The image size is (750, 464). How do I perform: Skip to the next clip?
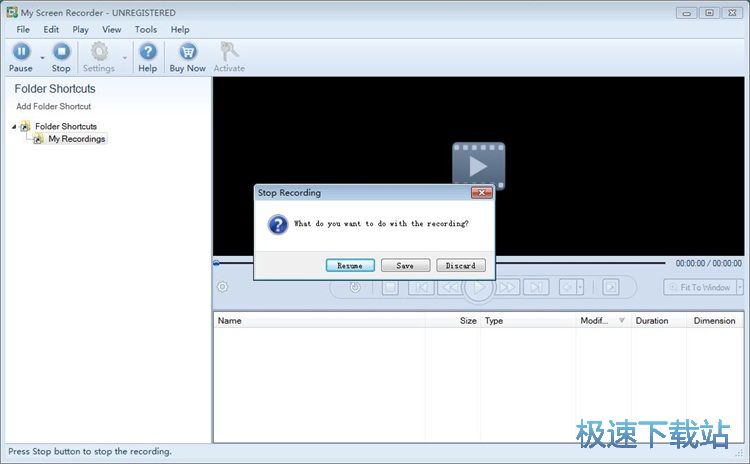(x=536, y=287)
